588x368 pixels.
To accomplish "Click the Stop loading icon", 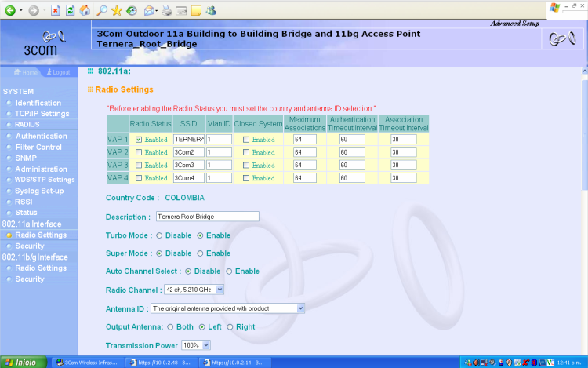I will [x=55, y=10].
